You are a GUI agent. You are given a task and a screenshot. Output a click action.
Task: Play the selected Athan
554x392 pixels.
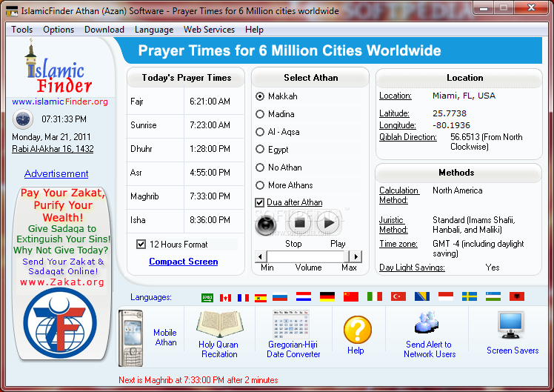(x=329, y=223)
